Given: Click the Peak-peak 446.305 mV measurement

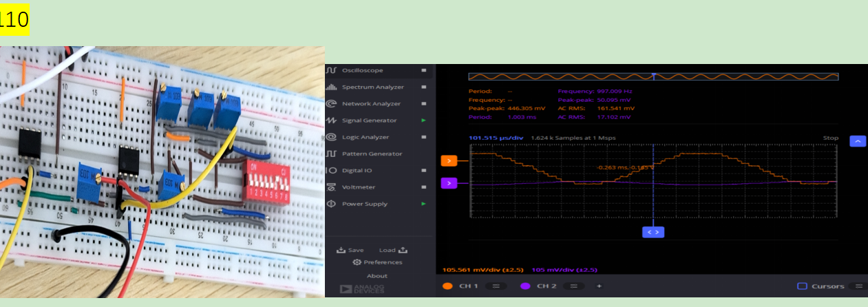Looking at the screenshot, I should pos(507,109).
